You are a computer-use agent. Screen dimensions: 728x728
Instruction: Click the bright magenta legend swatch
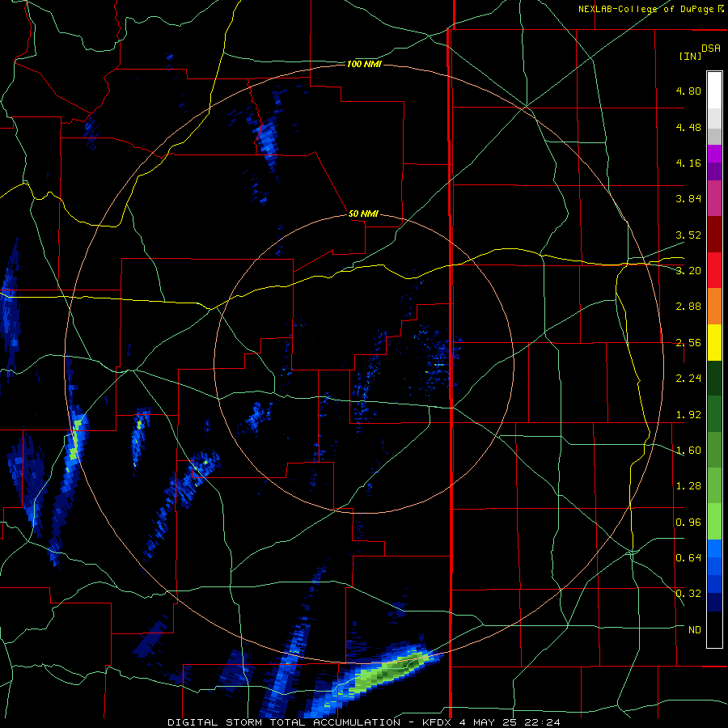(714, 154)
